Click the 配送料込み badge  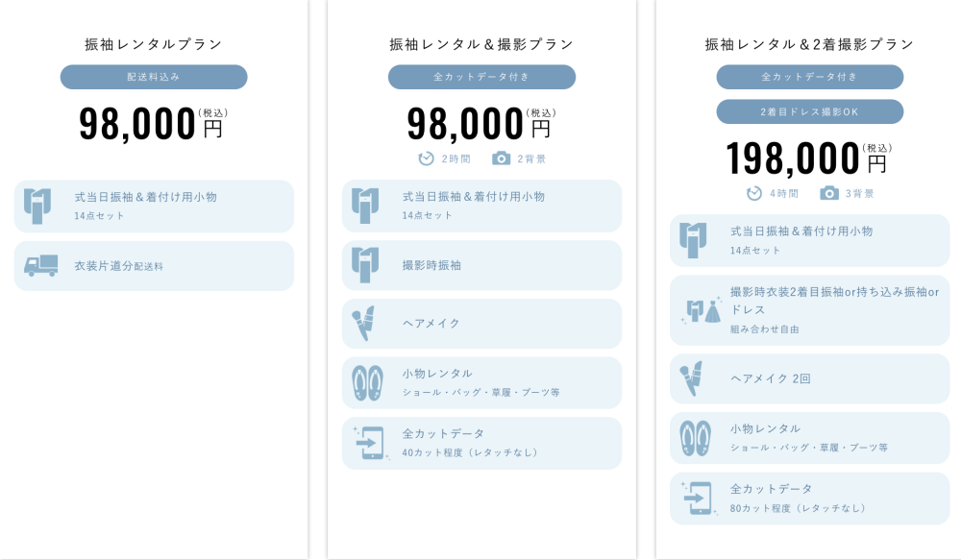154,77
